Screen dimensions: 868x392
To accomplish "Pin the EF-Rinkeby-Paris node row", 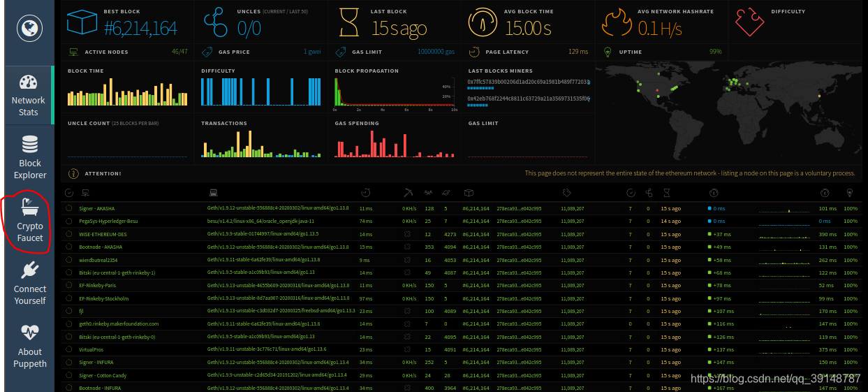I will tap(68, 285).
